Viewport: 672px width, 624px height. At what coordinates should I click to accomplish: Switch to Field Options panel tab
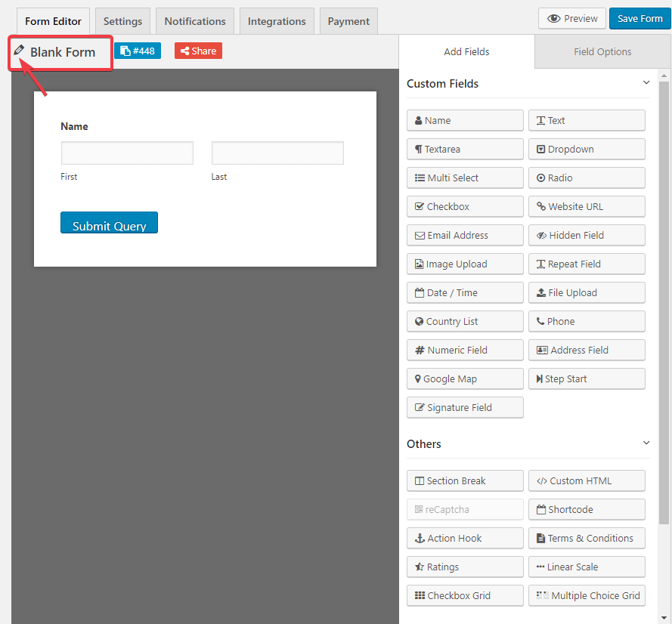pos(602,51)
